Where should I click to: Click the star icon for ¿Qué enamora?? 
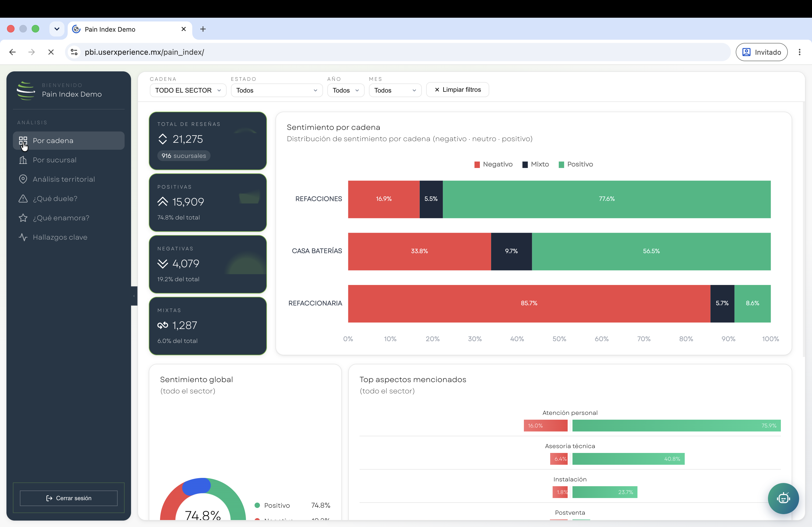[x=23, y=218]
